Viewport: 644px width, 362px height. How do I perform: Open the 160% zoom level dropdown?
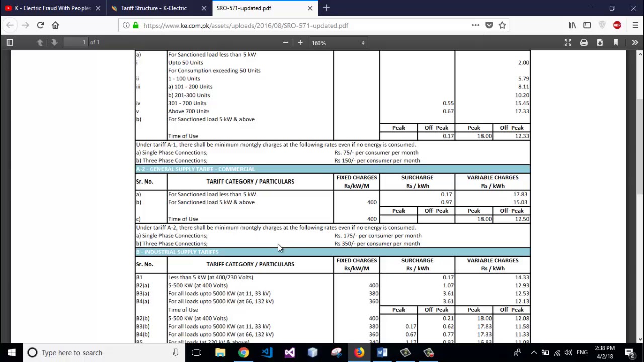coord(338,43)
